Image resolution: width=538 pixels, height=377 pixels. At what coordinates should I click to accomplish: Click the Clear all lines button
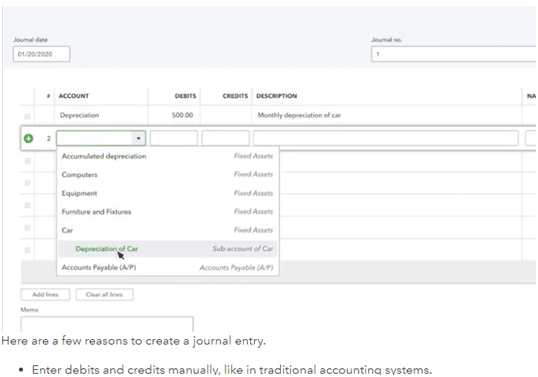coord(104,295)
